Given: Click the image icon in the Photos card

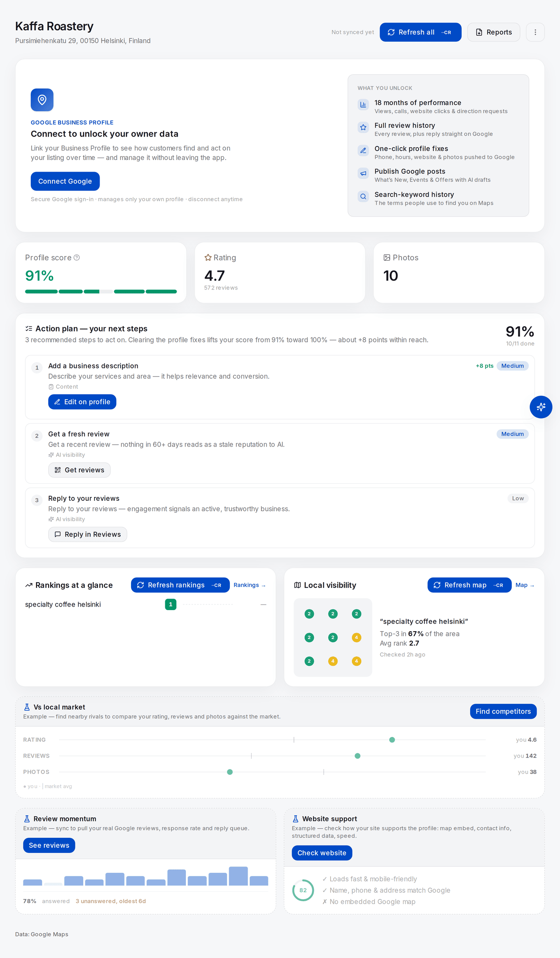Looking at the screenshot, I should pyautogui.click(x=387, y=258).
